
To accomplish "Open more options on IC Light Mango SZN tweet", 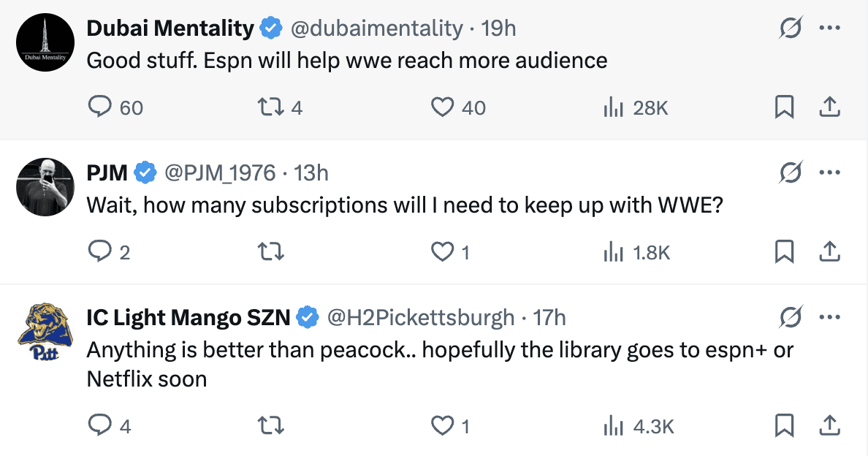I will pyautogui.click(x=829, y=317).
